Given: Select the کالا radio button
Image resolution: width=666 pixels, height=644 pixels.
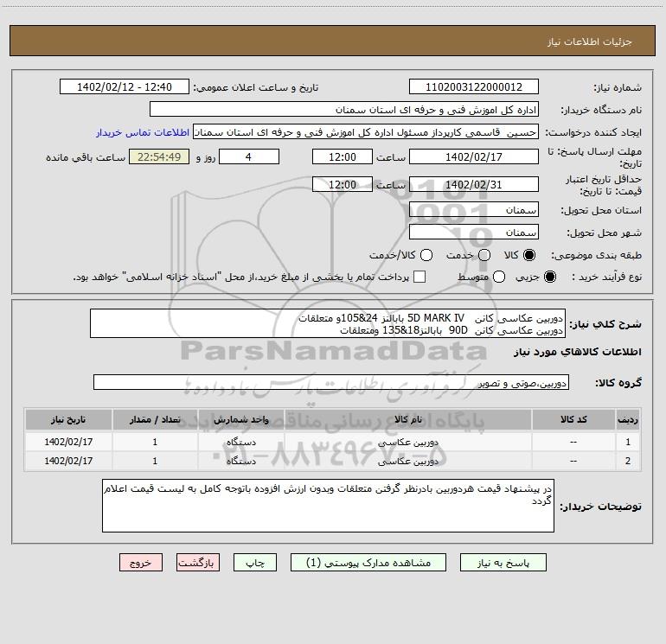Looking at the screenshot, I should (x=529, y=255).
